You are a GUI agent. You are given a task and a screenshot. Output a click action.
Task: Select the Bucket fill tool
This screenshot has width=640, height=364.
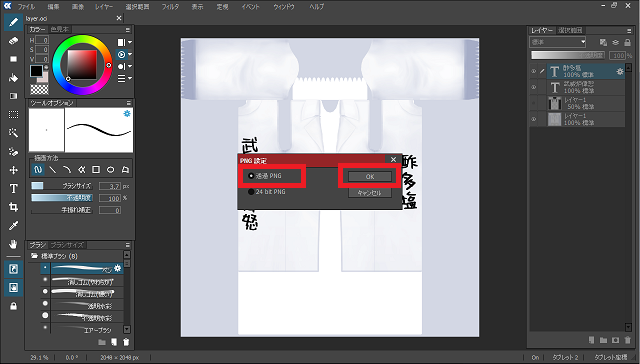pyautogui.click(x=13, y=78)
